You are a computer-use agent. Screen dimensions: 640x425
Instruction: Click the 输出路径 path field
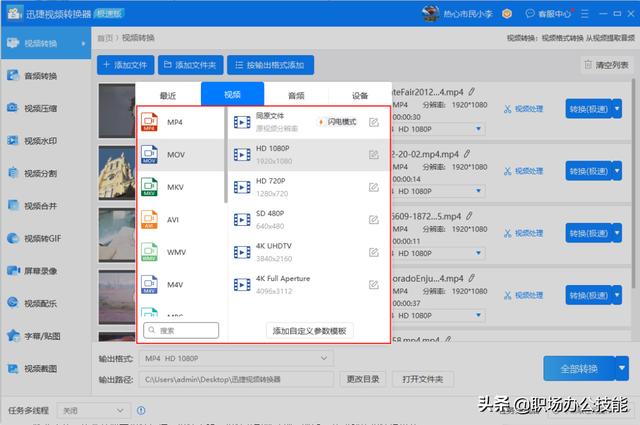tap(236, 379)
